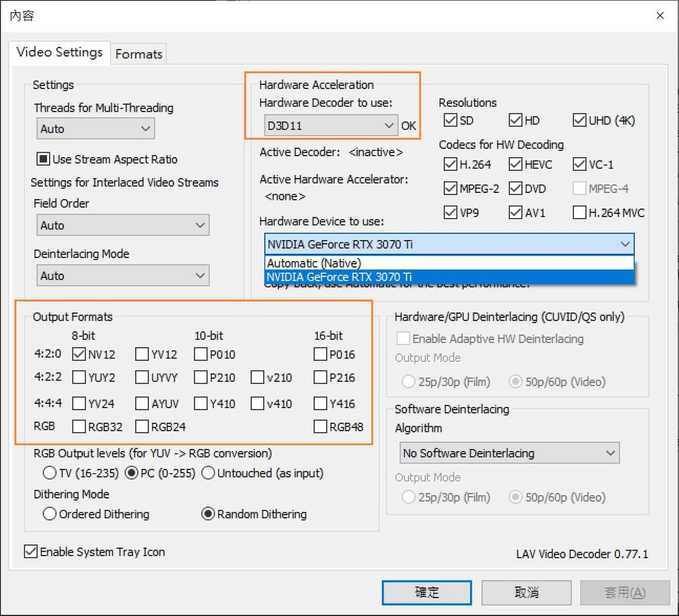Image resolution: width=679 pixels, height=616 pixels.
Task: Uncheck the SD resolution option
Action: [x=451, y=120]
